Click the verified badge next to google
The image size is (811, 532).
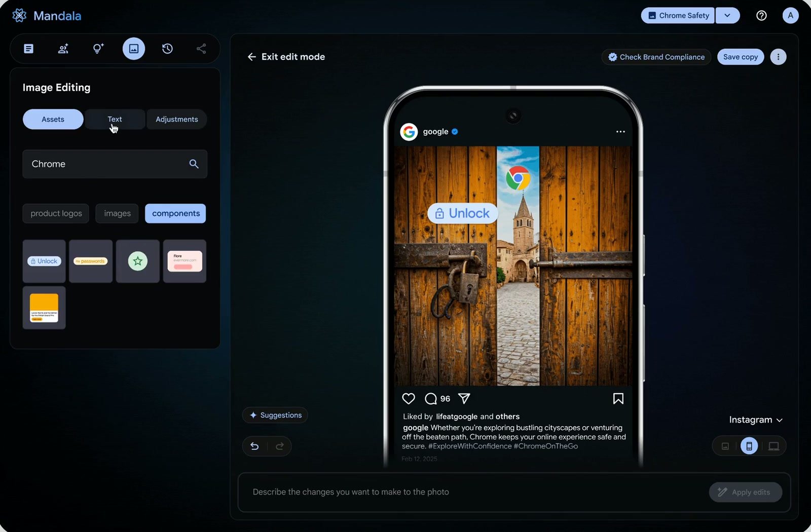455,132
